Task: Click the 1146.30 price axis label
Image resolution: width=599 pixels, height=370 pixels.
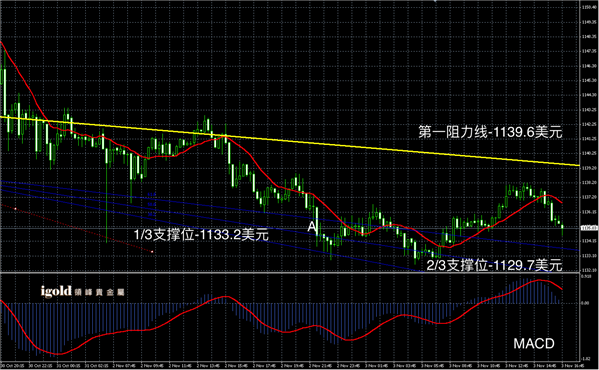Action: [x=590, y=66]
